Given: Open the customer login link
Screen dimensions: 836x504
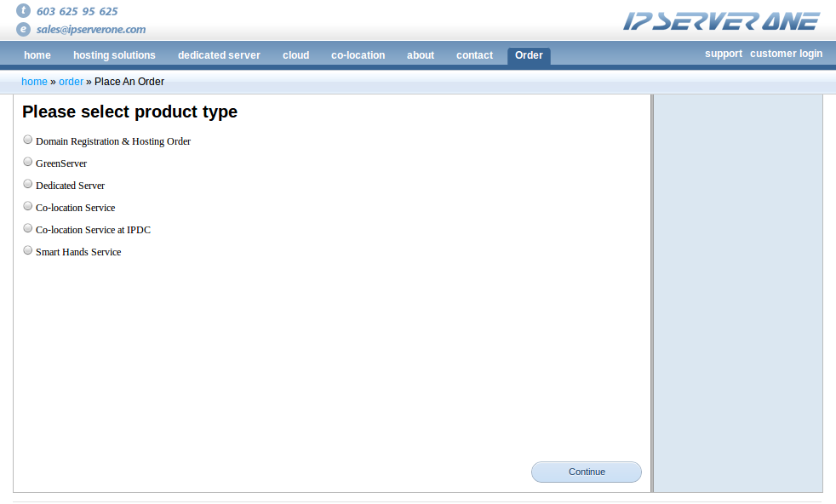Looking at the screenshot, I should [x=787, y=54].
